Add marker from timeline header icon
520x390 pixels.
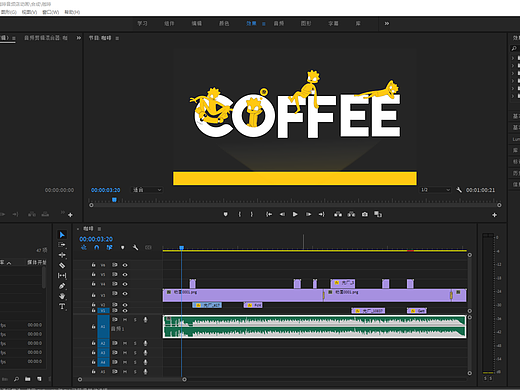point(122,247)
